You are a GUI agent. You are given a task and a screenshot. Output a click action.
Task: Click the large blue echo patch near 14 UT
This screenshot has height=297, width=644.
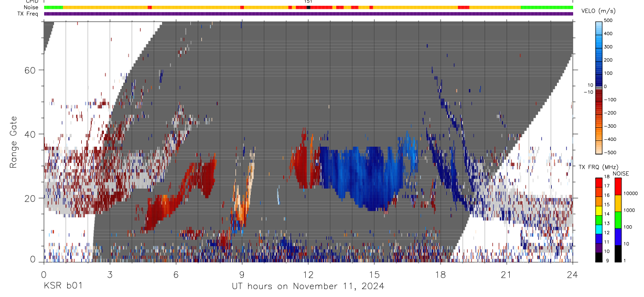click(x=362, y=175)
